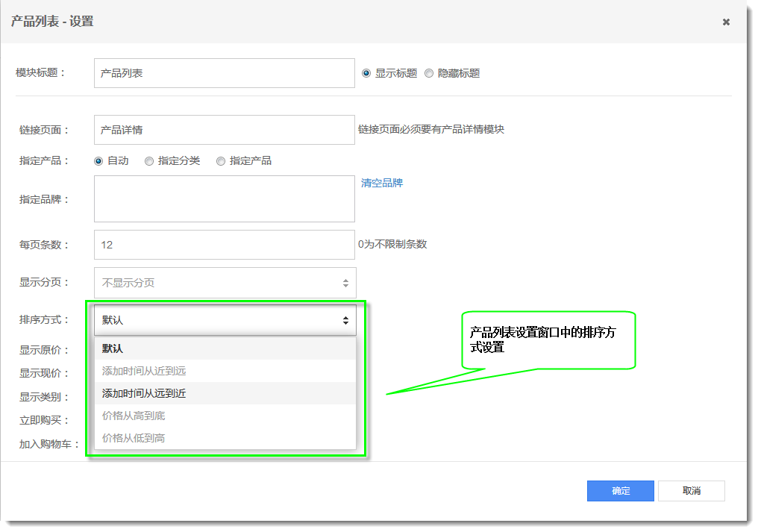This screenshot has width=758, height=532.
Task: Select the 显示标题 radio button
Action: coord(366,73)
